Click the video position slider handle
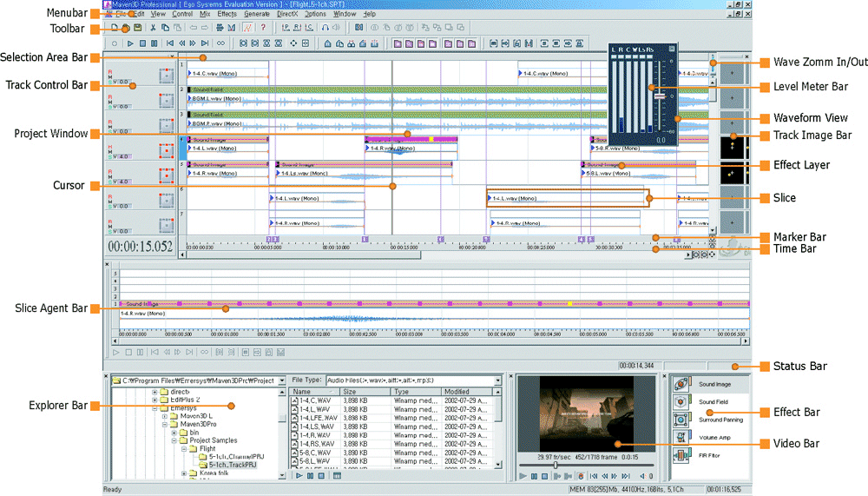868x496 pixels. pyautogui.click(x=556, y=466)
